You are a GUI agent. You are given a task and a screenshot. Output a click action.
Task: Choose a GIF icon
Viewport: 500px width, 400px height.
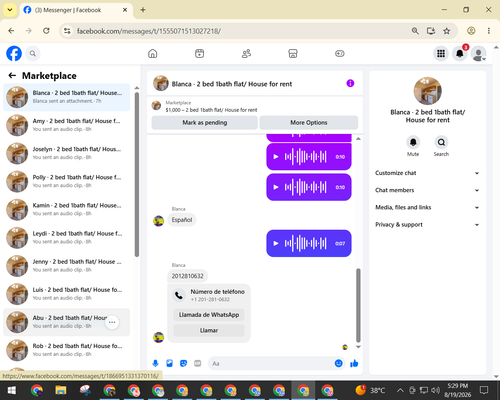tap(198, 363)
